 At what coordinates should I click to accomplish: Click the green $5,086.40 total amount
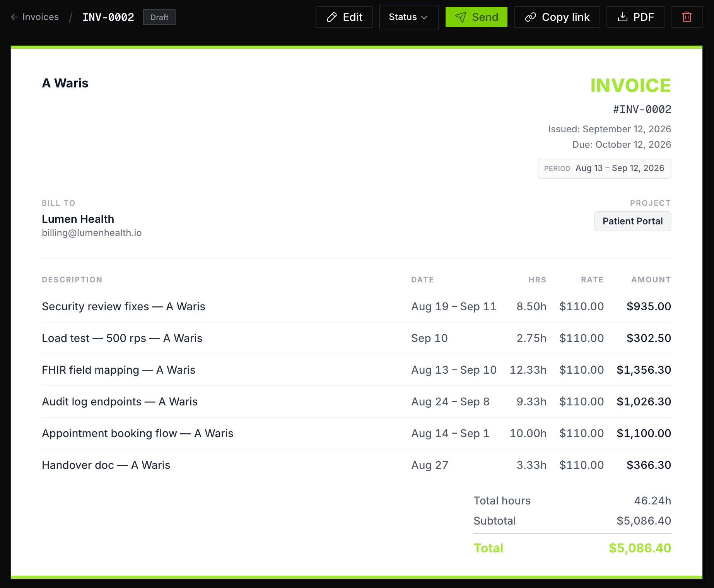[640, 548]
